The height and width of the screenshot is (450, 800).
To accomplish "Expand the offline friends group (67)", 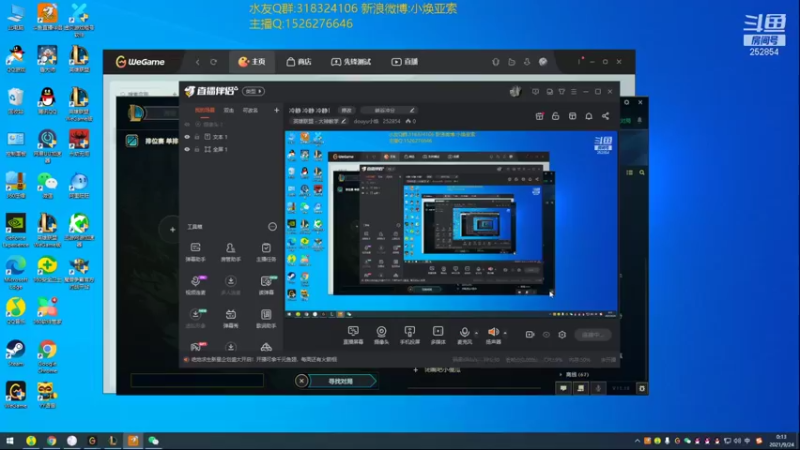I will pos(574,374).
